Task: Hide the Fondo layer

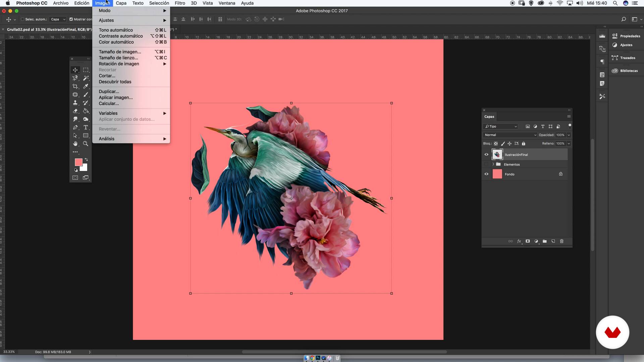Action: (486, 174)
